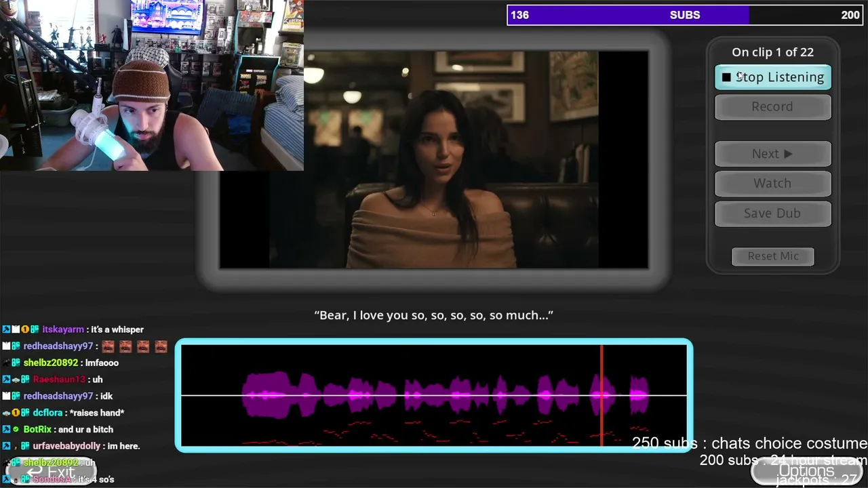
Task: Click the SUBS goal progress bar
Action: pyautogui.click(x=685, y=15)
